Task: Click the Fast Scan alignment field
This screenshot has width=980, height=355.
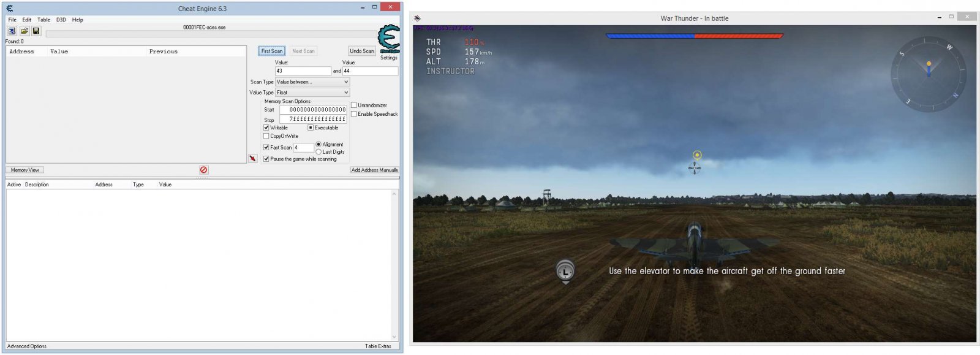Action: coord(303,148)
